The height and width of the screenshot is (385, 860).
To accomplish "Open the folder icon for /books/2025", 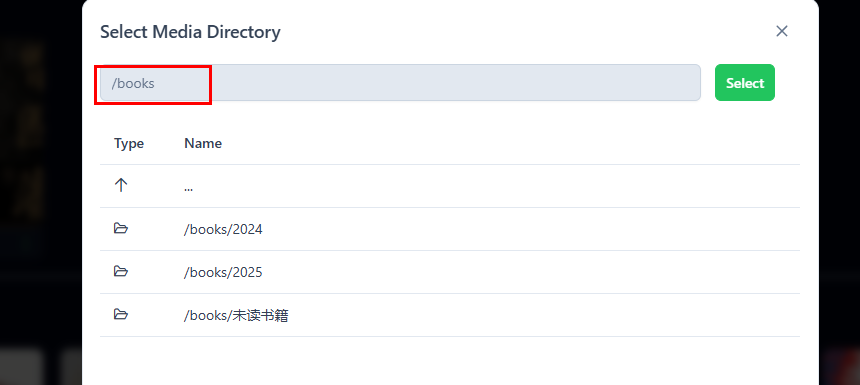I will pyautogui.click(x=121, y=271).
